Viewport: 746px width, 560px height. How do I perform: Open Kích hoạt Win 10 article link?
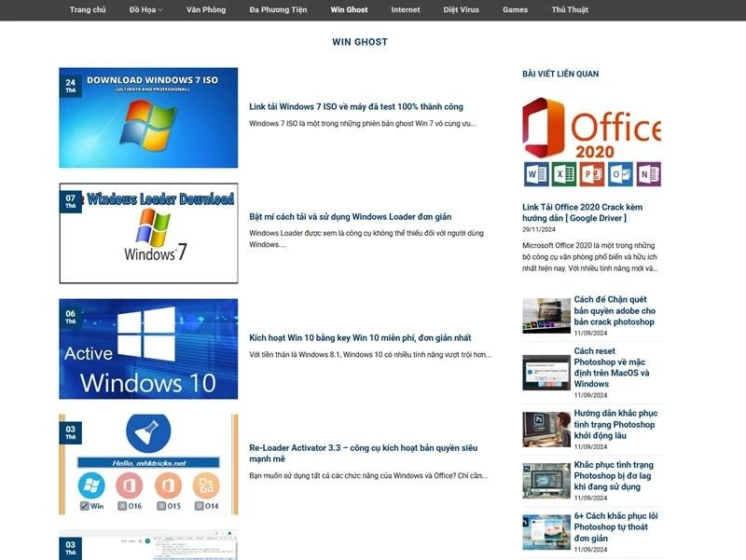point(360,338)
